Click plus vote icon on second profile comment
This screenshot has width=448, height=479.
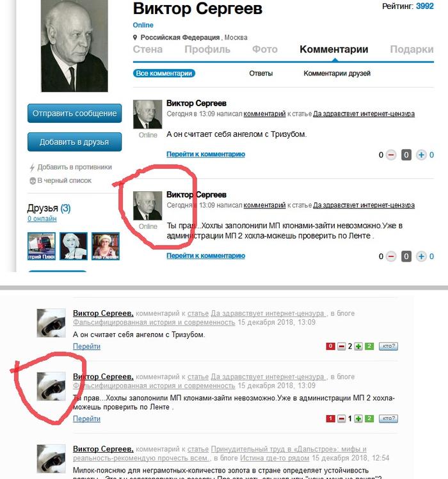click(421, 256)
